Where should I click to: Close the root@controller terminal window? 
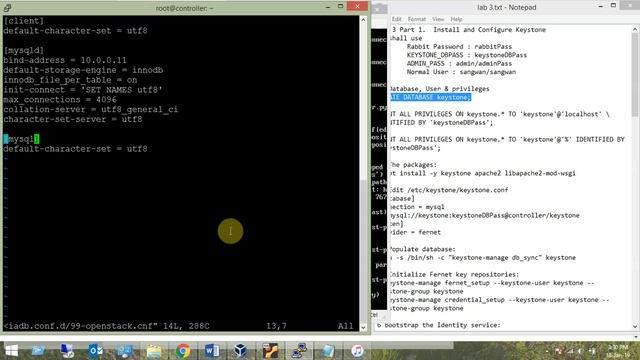(x=357, y=7)
